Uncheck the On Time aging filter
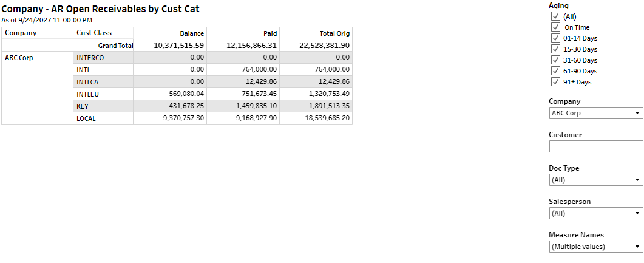This screenshot has height=263, width=644. (x=555, y=27)
